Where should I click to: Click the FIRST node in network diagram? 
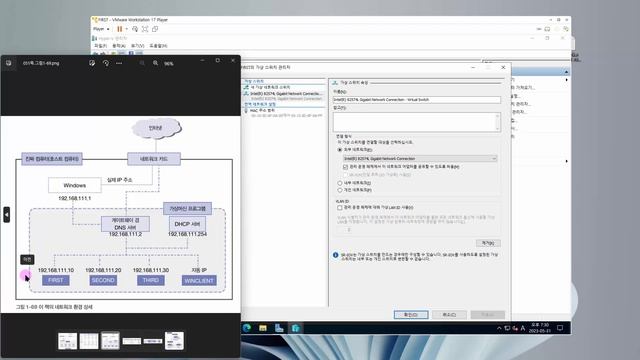point(56,280)
